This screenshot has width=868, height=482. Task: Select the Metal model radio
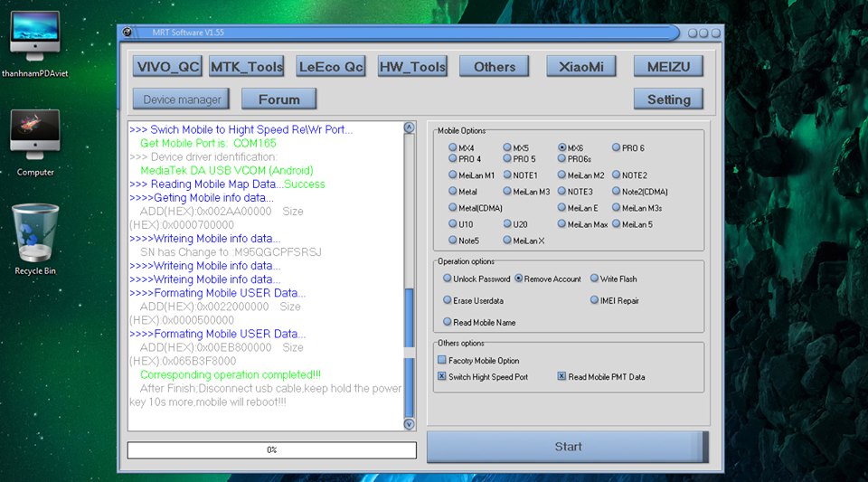click(453, 191)
